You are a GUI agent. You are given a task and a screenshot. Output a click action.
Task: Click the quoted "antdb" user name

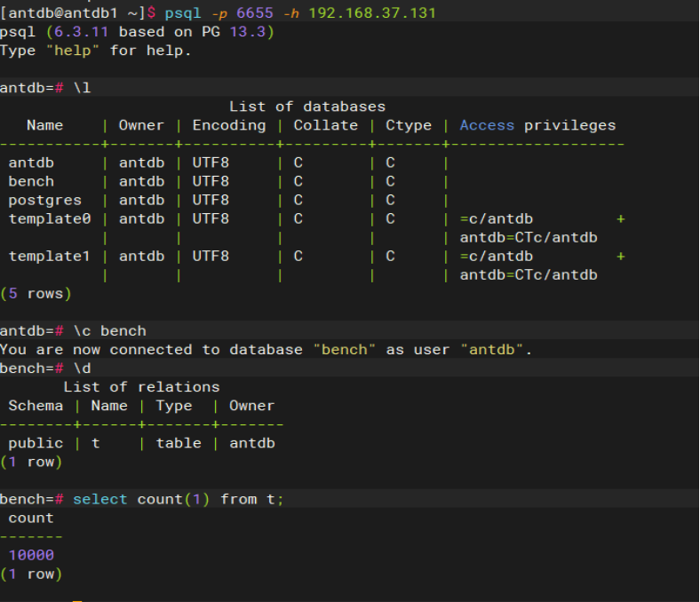point(491,350)
